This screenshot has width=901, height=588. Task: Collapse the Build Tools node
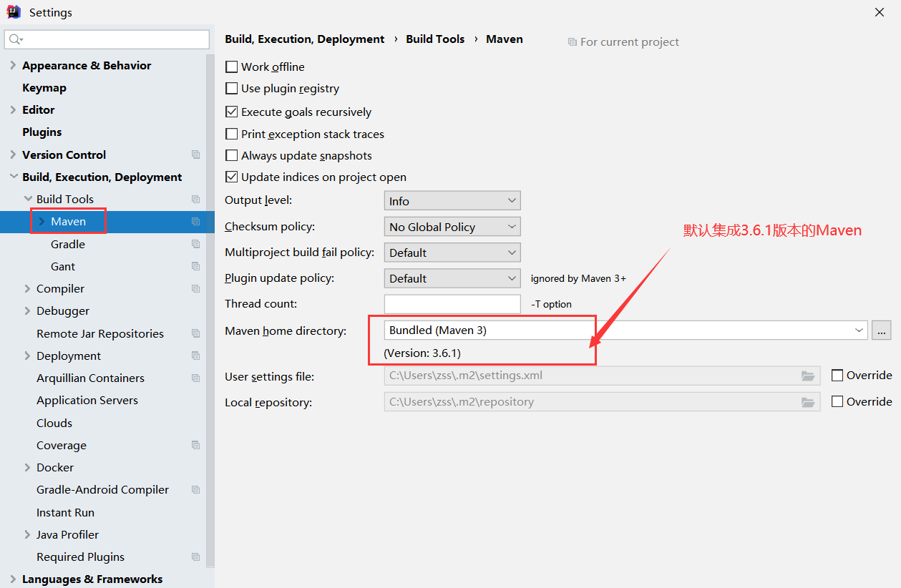[x=28, y=199]
